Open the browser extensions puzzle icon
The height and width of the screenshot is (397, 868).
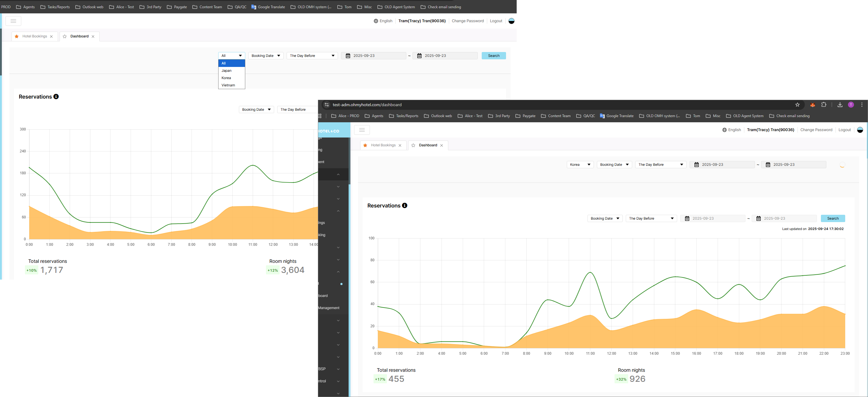click(x=824, y=105)
